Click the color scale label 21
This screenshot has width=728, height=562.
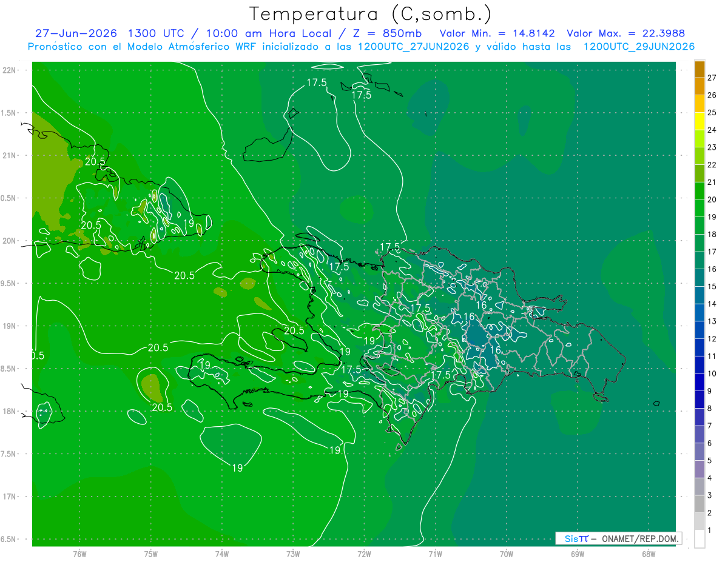tap(712, 182)
